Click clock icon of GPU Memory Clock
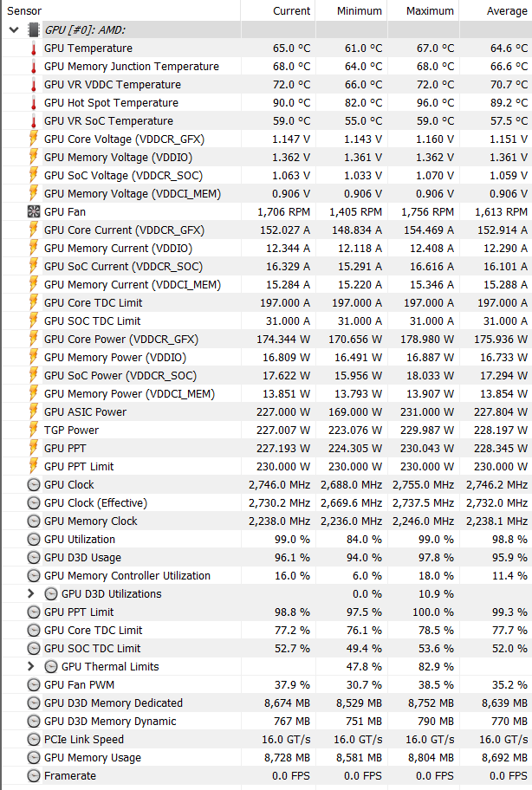The image size is (532, 790). [x=33, y=521]
